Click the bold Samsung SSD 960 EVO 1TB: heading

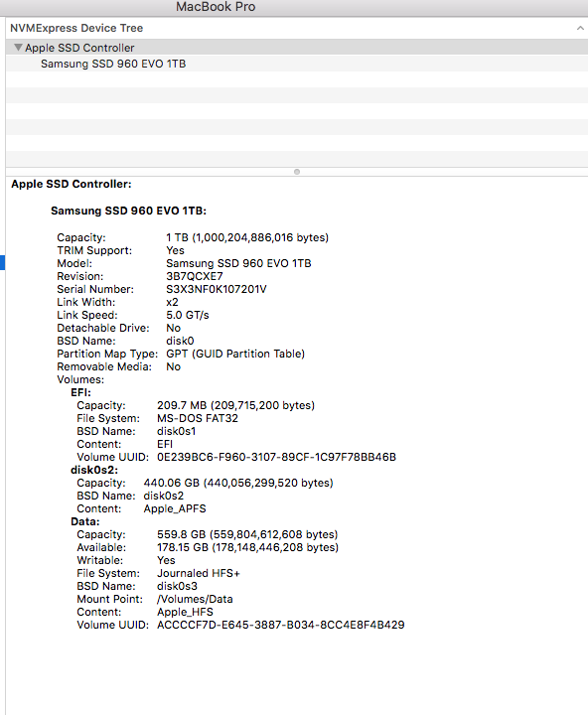129,211
